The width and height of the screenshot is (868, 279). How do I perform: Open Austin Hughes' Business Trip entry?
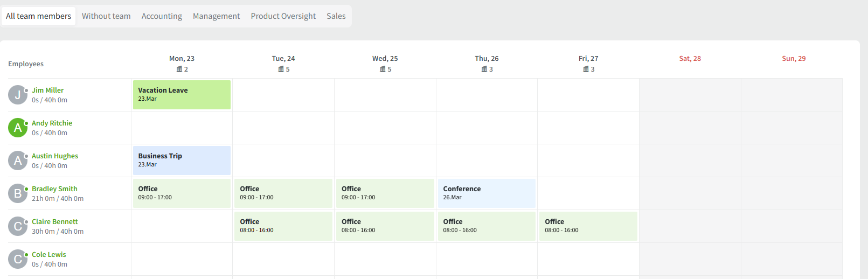click(x=182, y=161)
